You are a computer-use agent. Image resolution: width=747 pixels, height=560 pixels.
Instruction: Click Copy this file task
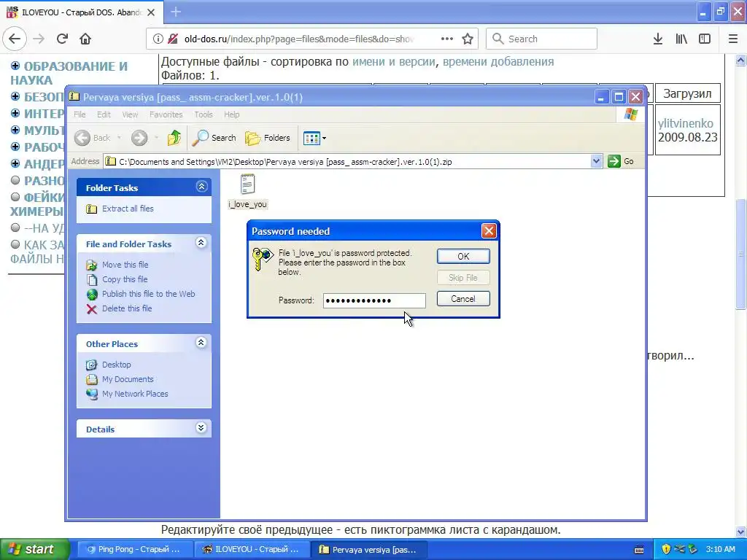(124, 279)
